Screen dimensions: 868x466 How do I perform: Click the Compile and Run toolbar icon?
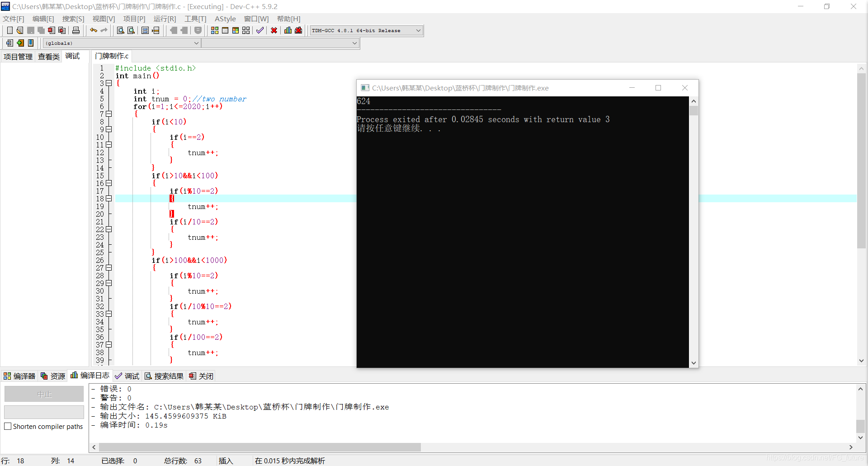(236, 30)
